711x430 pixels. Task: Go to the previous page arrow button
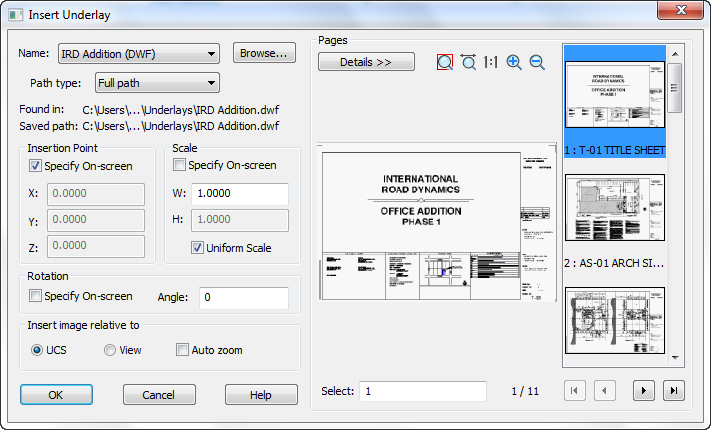coord(604,391)
